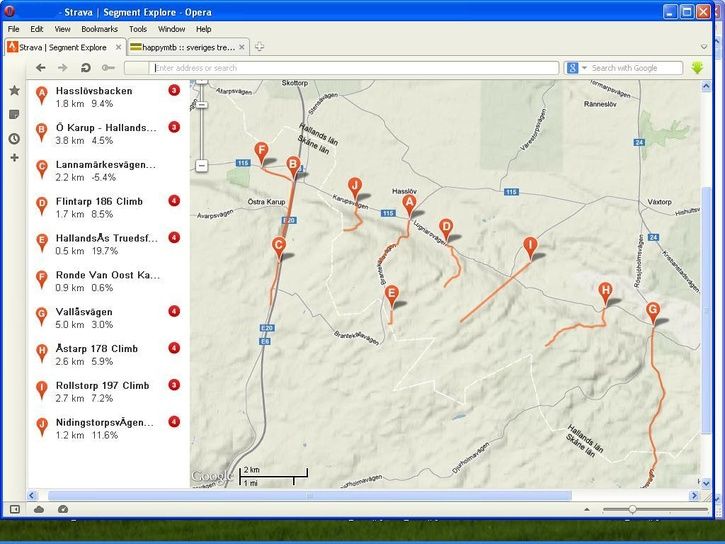725x544 pixels.
Task: Select the Lannamärkesvägen segment
Action: pyautogui.click(x=108, y=171)
